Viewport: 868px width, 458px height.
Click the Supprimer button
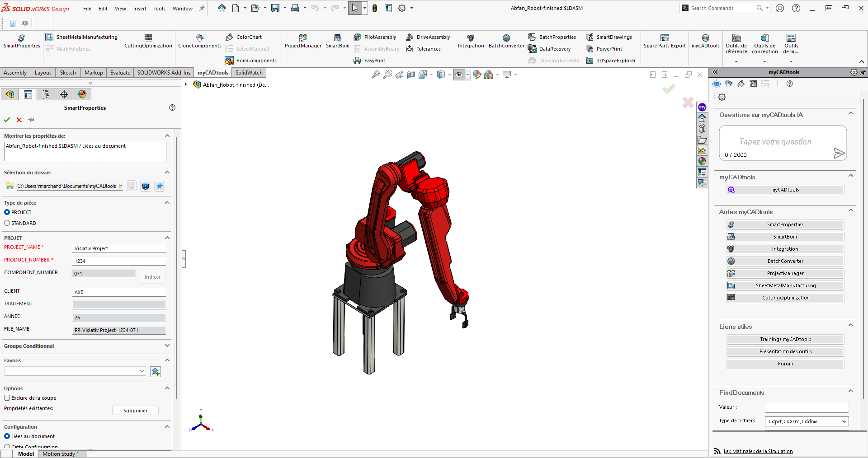(135, 411)
